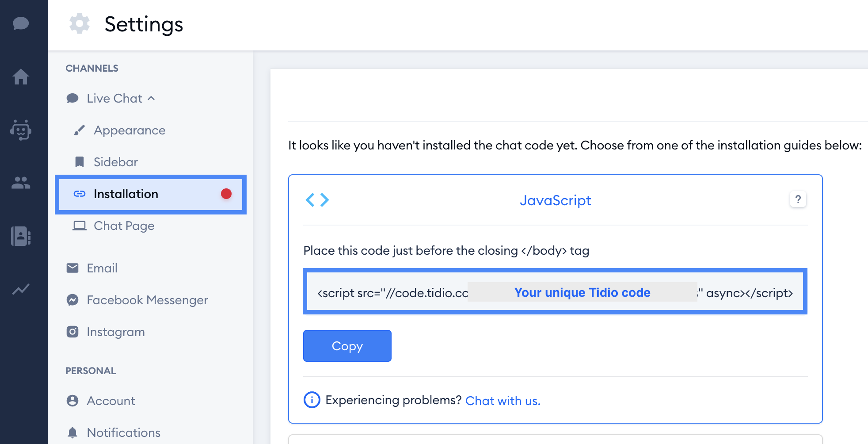Open Facebook Messenger channel settings

tap(147, 300)
